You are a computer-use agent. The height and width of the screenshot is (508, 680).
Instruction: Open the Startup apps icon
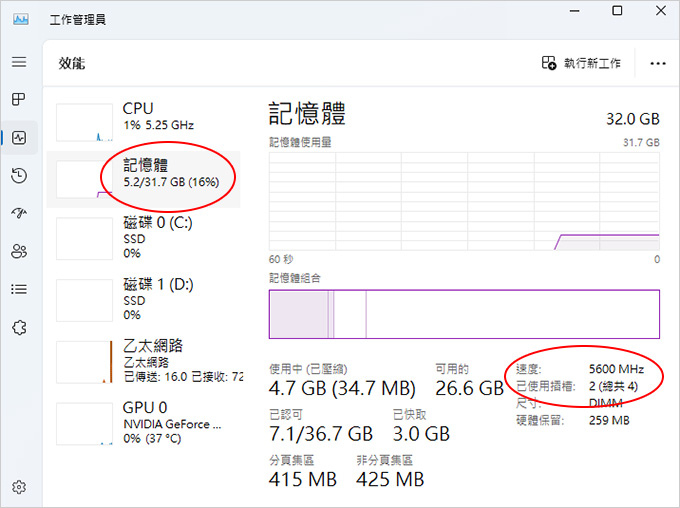(x=19, y=213)
